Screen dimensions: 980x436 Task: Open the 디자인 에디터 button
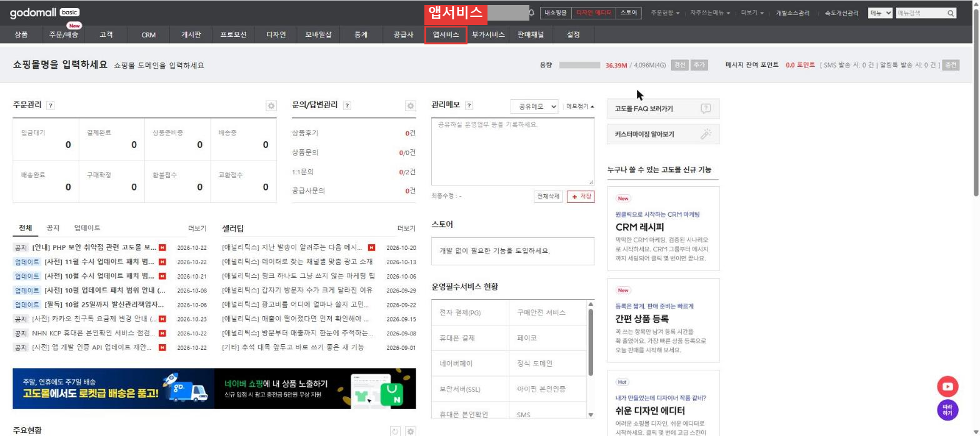pyautogui.click(x=594, y=12)
